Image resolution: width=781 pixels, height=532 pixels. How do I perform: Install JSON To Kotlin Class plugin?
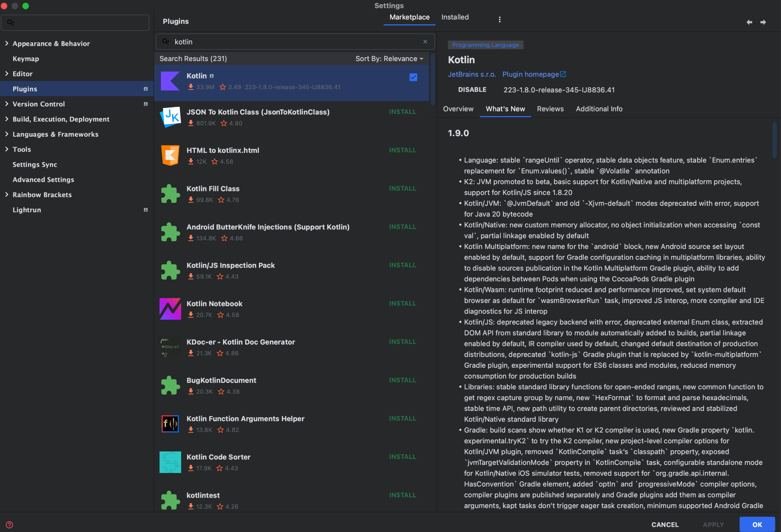point(402,112)
